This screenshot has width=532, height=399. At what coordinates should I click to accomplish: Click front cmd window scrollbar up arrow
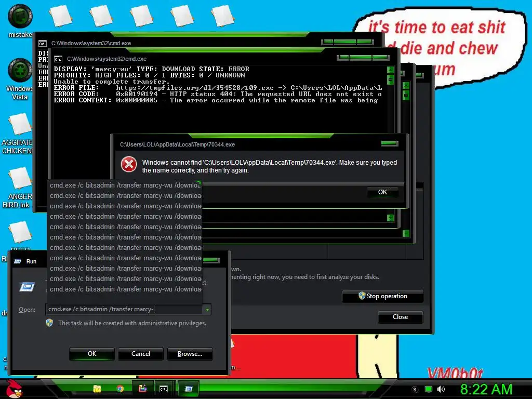coord(391,70)
